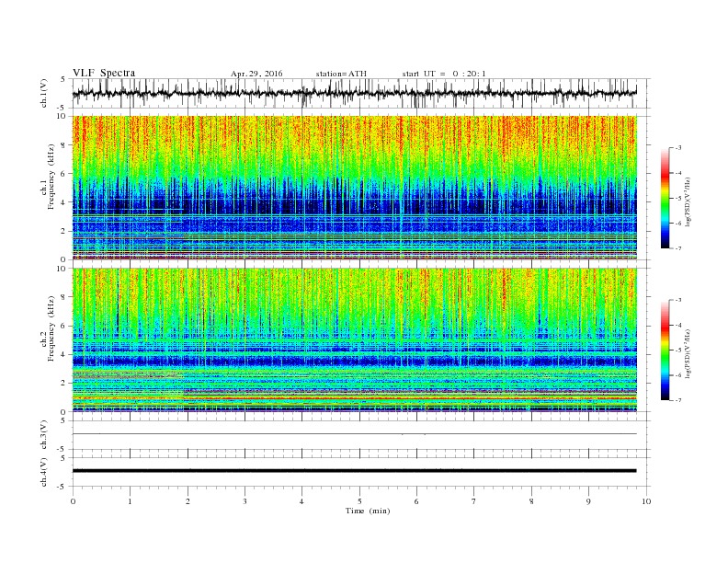Screen dimensions: 728x563
Task: Click time axis tick label '1'
Action: [130, 501]
